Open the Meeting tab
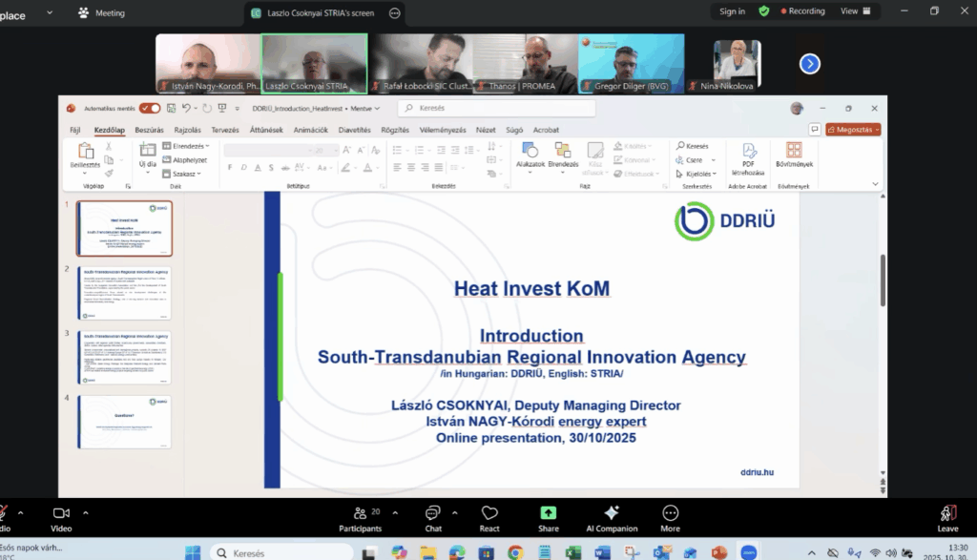977x560 pixels. [101, 13]
